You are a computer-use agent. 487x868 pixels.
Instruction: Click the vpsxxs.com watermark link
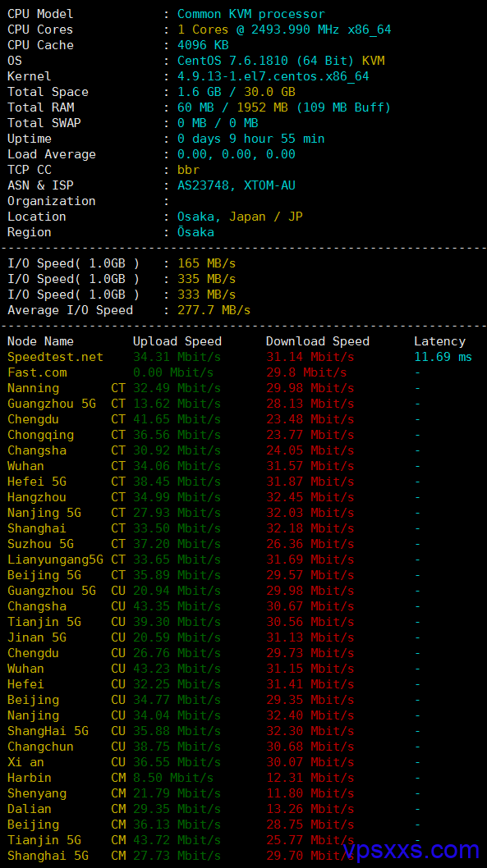[411, 849]
